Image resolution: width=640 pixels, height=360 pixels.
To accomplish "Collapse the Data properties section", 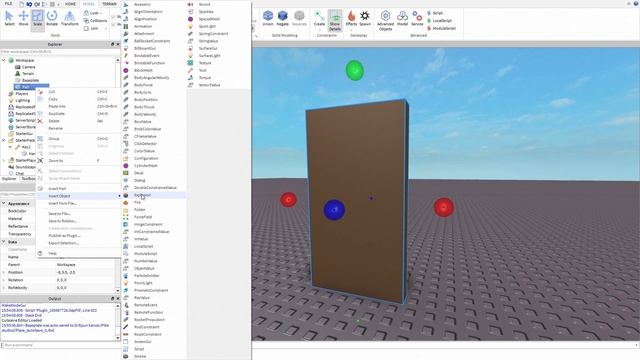I will pyautogui.click(x=4, y=242).
